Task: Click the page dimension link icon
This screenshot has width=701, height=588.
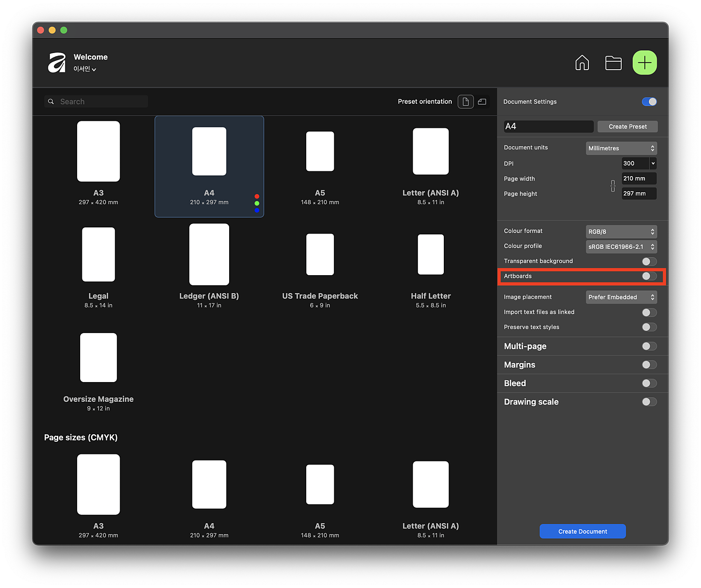Action: [x=612, y=186]
